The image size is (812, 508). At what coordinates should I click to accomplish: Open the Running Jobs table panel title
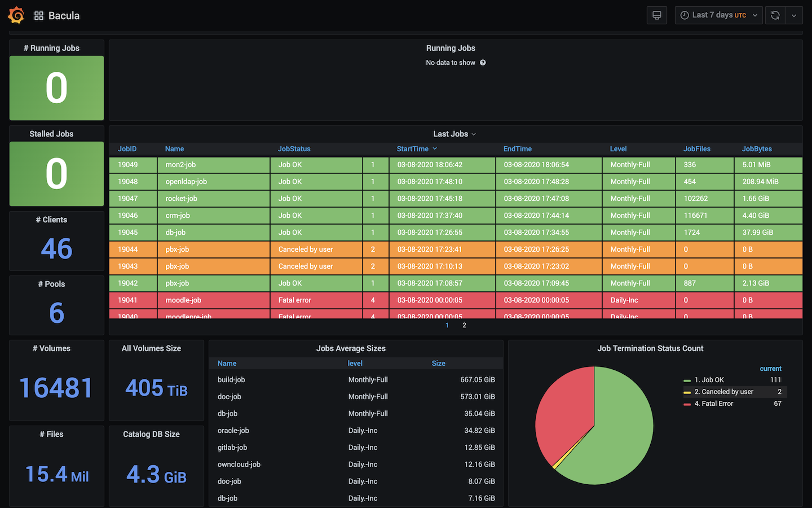451,48
